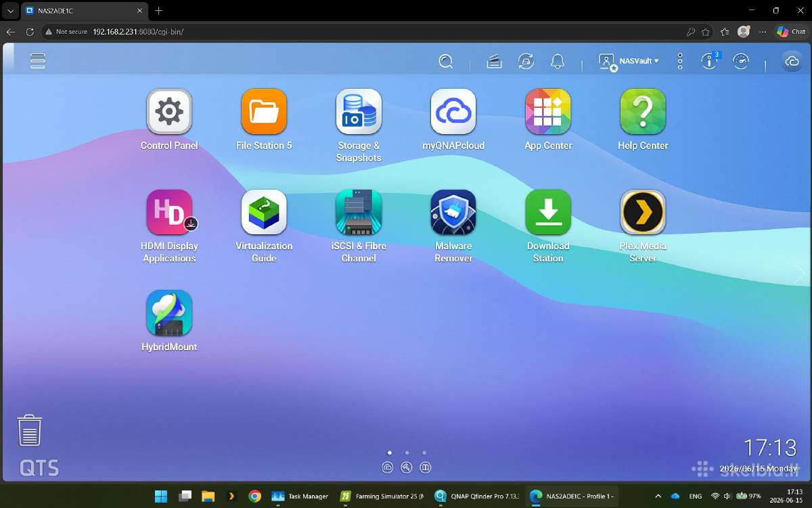Image resolution: width=812 pixels, height=508 pixels.
Task: Open the resource monitor dashboard gauge
Action: coord(741,61)
